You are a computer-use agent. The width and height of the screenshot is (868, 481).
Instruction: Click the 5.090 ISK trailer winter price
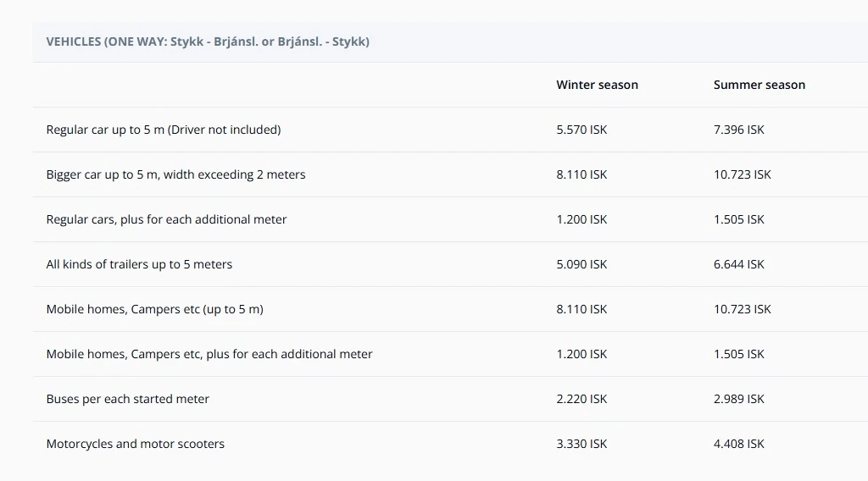581,264
